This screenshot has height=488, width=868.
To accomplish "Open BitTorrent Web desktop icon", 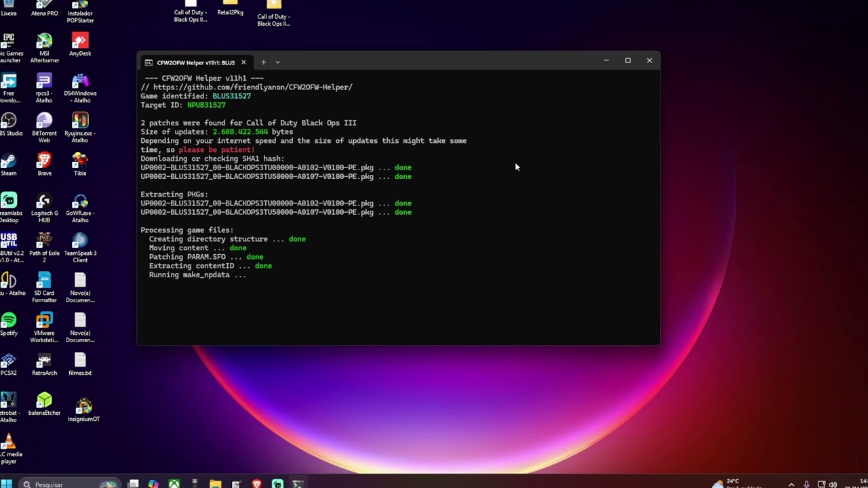I will [44, 129].
